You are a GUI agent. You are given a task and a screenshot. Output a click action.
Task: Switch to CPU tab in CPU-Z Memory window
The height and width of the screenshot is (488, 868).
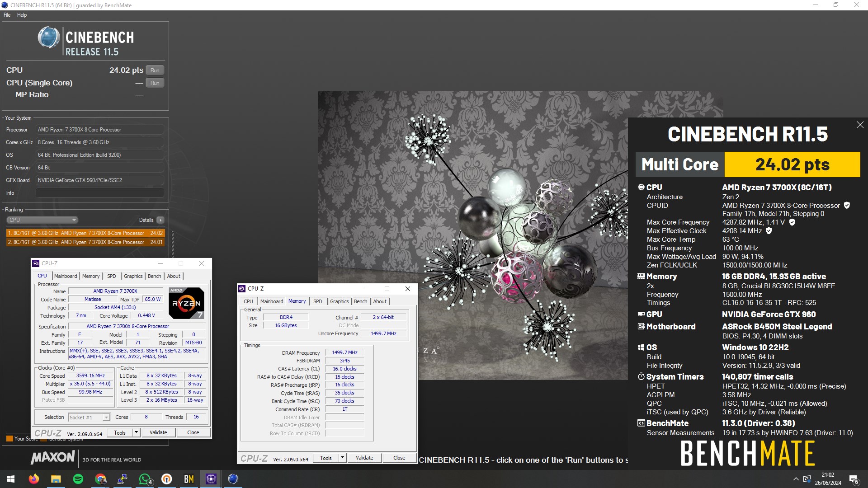pos(248,301)
